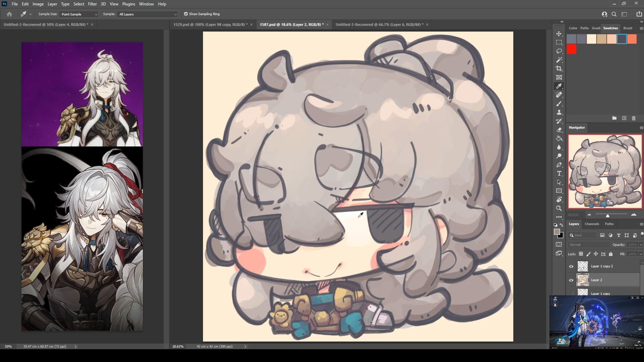The image size is (644, 362).
Task: Open Swatches panel flyout menu
Action: click(641, 28)
